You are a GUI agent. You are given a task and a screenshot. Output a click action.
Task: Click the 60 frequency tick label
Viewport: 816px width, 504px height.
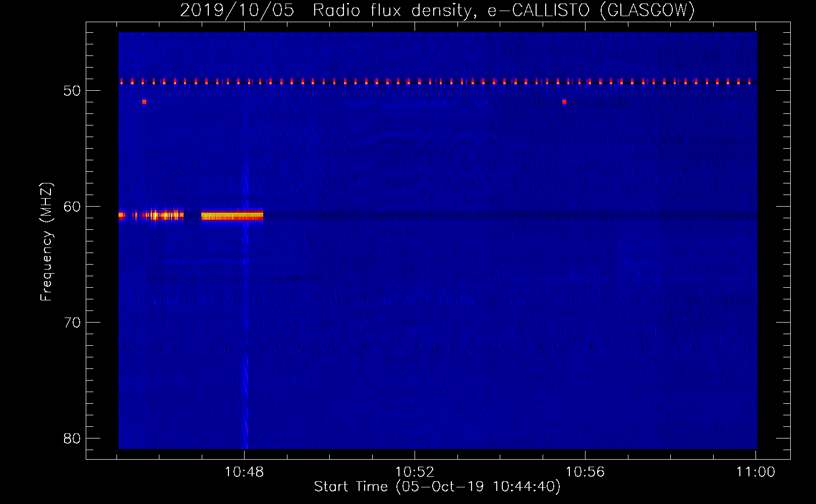[72, 207]
